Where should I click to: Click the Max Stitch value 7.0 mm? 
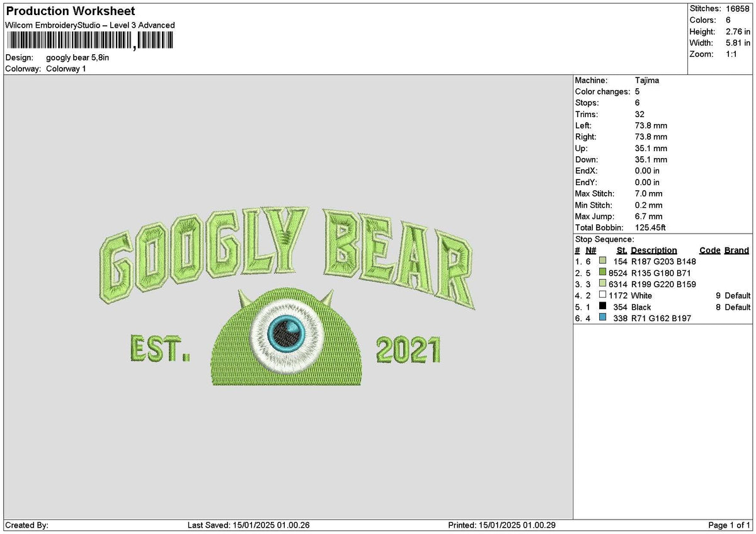[649, 193]
